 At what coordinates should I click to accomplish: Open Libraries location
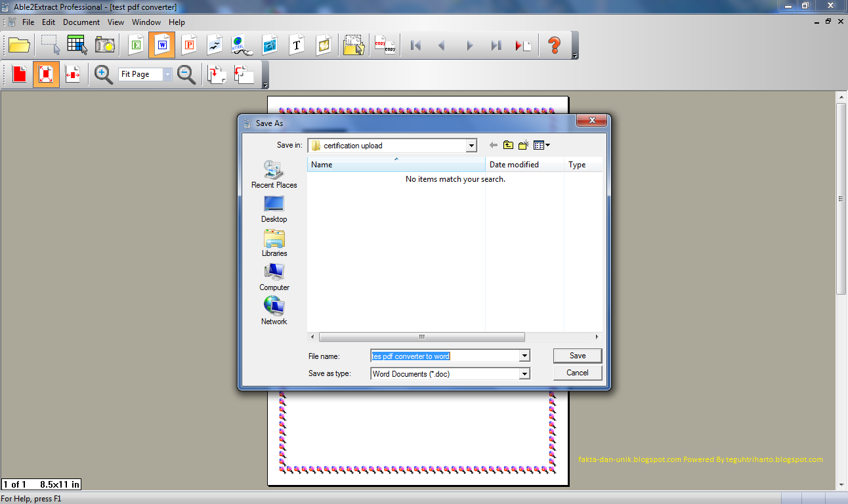pyautogui.click(x=274, y=243)
